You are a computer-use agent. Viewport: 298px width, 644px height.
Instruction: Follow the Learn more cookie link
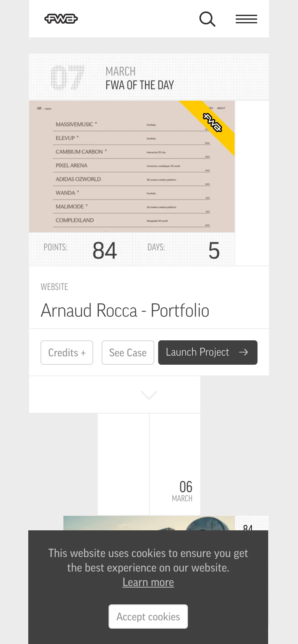(x=148, y=582)
